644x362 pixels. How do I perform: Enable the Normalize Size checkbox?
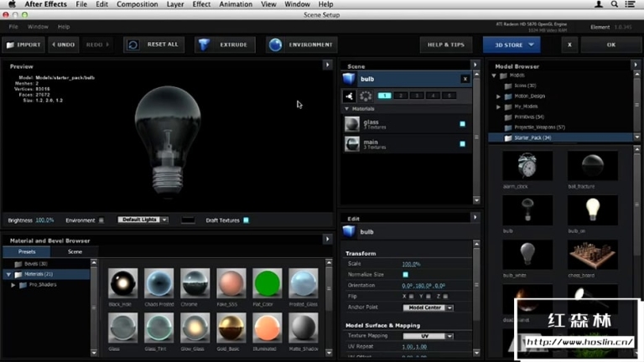coord(405,275)
